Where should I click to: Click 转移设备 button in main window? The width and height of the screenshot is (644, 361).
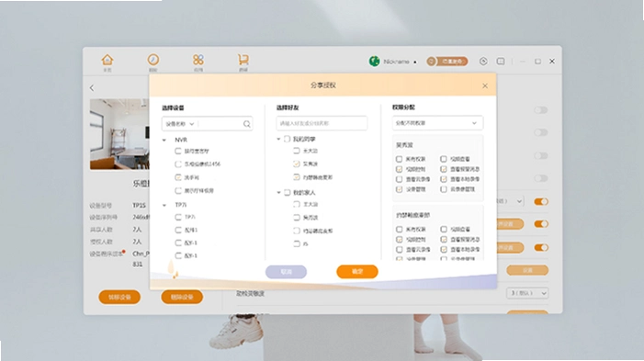(x=119, y=297)
